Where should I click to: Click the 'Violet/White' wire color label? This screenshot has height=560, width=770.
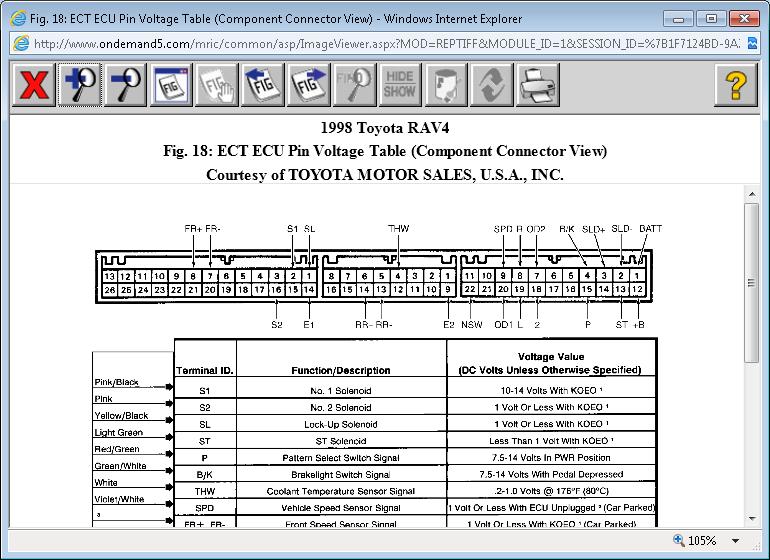119,499
